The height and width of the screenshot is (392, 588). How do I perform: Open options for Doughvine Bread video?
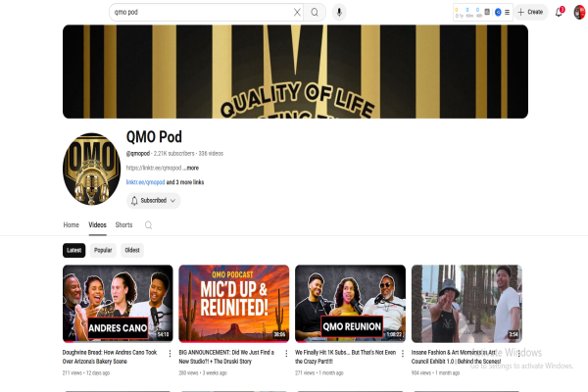(x=170, y=354)
